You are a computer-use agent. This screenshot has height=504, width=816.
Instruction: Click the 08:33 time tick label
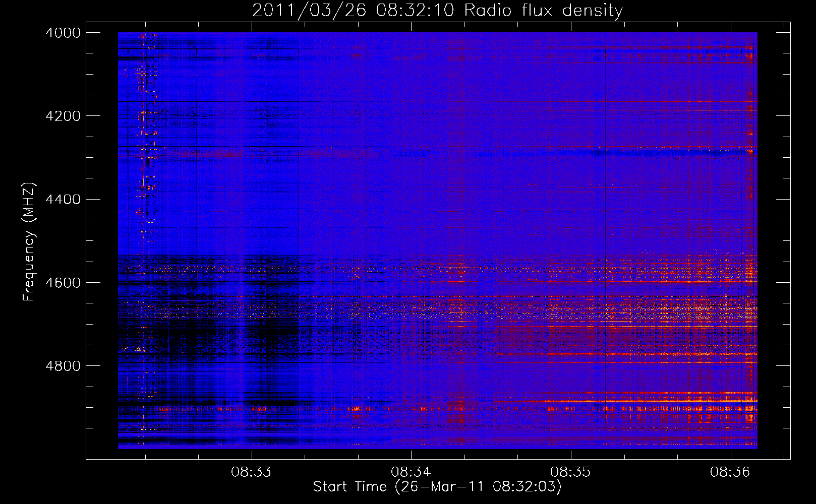251,472
